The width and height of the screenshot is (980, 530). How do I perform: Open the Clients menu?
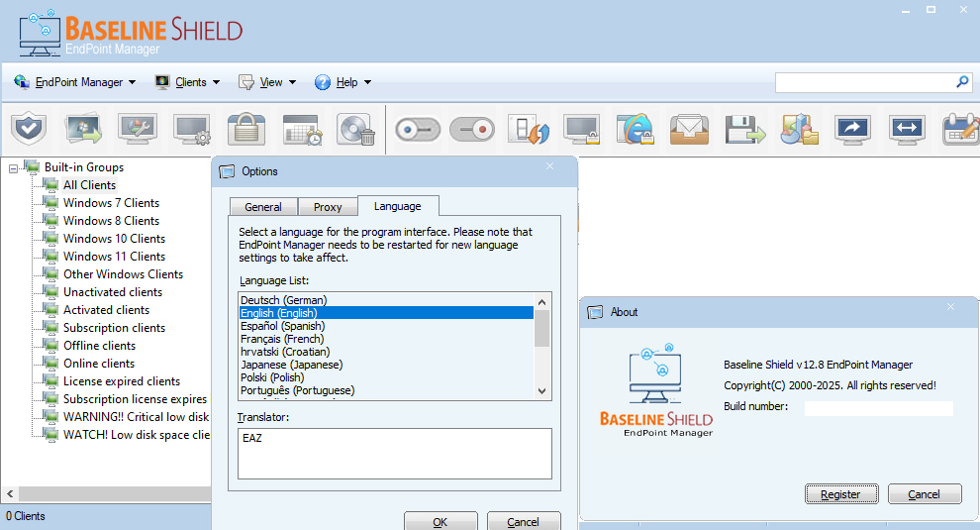tap(188, 82)
